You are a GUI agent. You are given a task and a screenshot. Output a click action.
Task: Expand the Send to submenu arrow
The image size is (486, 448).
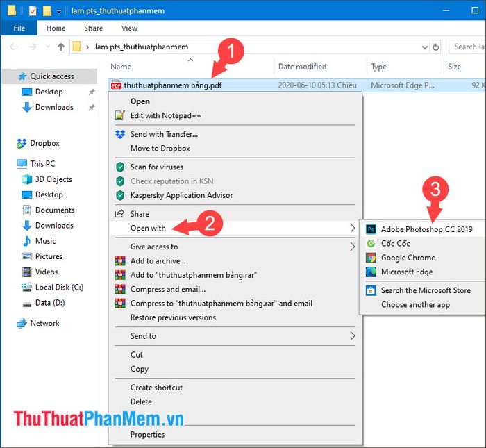coord(353,335)
